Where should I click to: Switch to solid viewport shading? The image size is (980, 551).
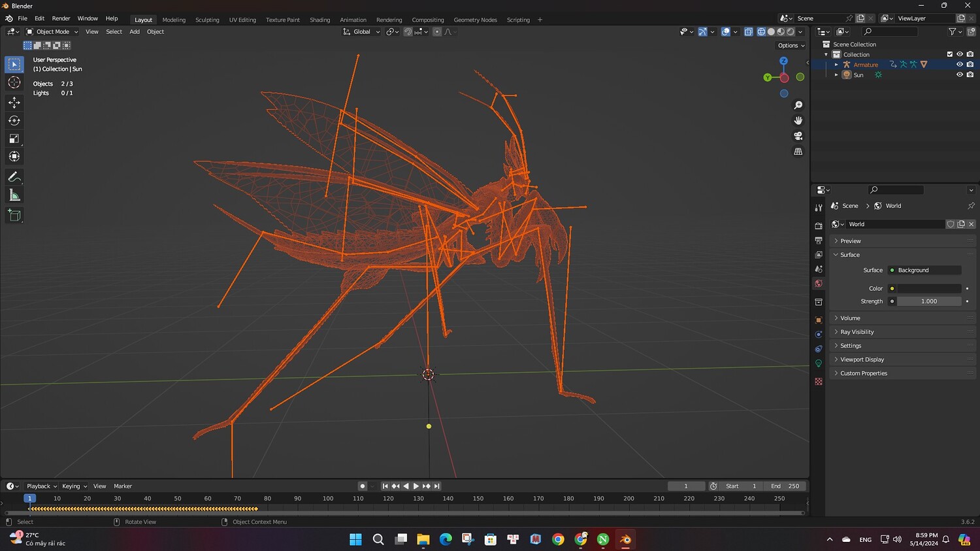click(x=771, y=31)
